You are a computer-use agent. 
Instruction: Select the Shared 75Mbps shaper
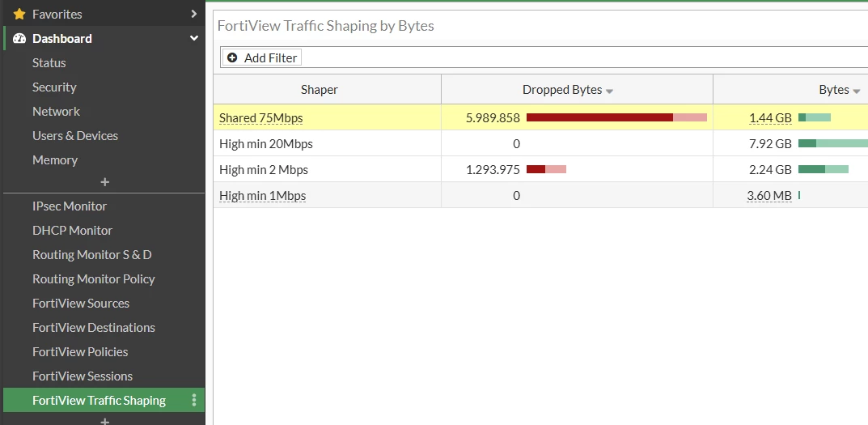point(260,118)
